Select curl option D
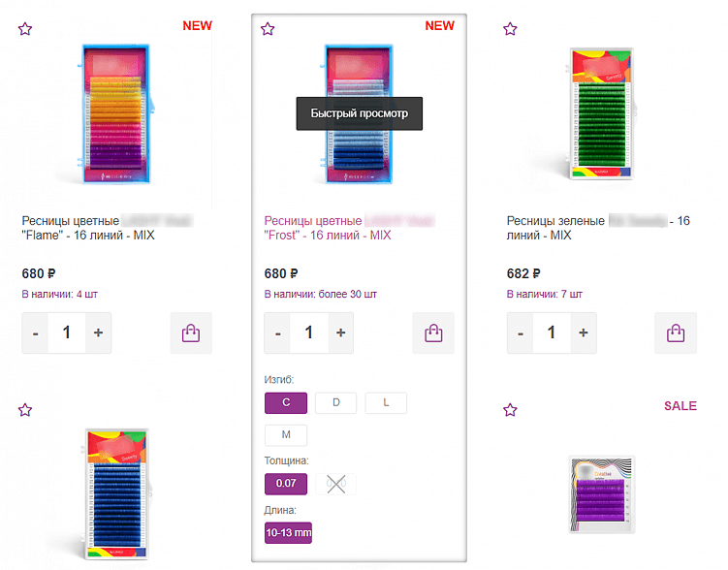728x570 pixels. 335,403
